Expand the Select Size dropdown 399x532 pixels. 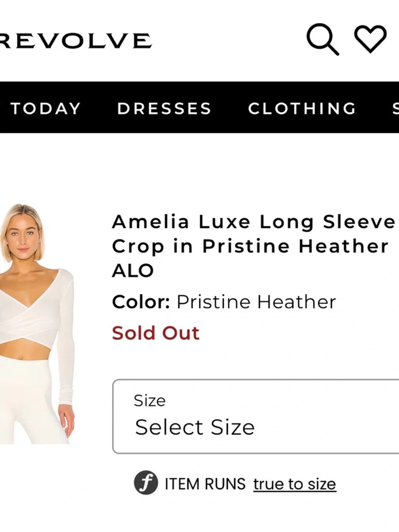256,416
